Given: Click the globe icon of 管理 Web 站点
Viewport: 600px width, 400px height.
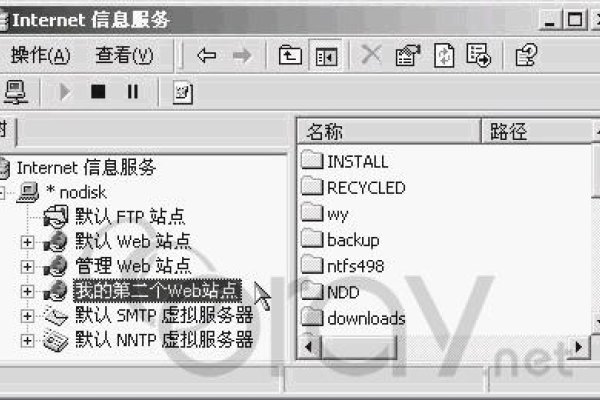Looking at the screenshot, I should [56, 266].
